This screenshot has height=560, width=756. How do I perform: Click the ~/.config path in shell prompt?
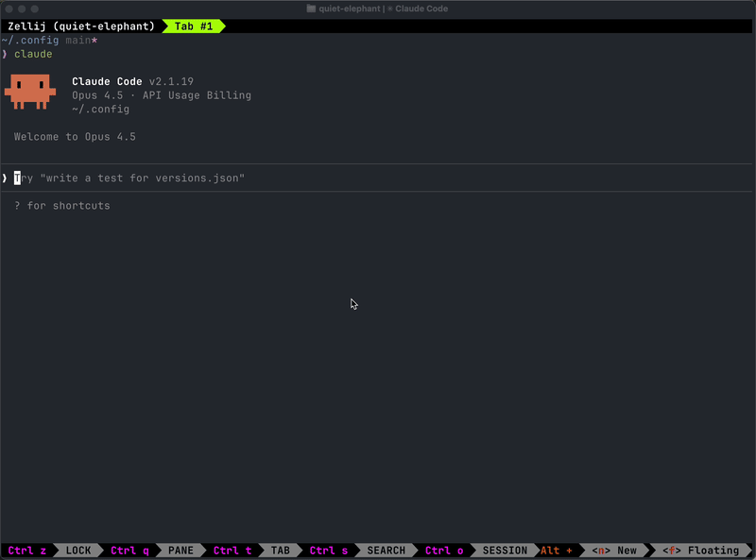tap(30, 40)
